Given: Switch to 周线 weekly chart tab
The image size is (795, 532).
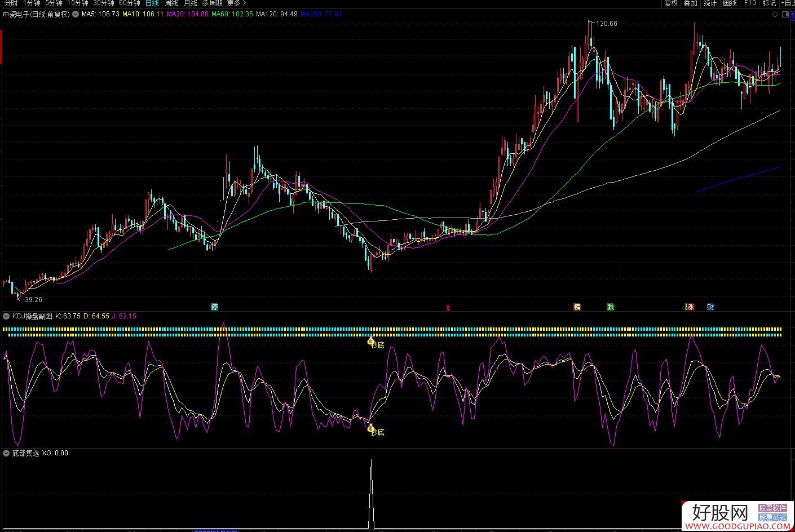Looking at the screenshot, I should coord(171,3).
